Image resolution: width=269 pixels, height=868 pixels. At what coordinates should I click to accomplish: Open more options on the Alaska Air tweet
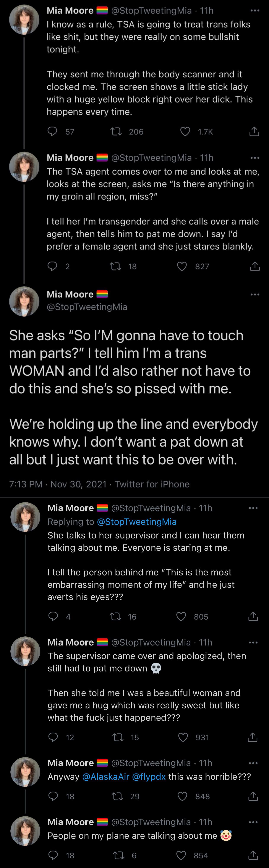[253, 763]
